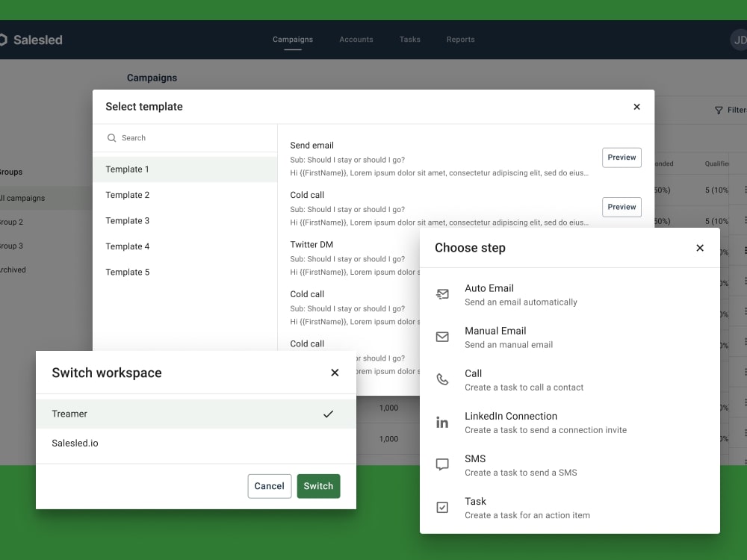Click 'Create a task for an action item'
Screen dimensions: 747x560
527,515
